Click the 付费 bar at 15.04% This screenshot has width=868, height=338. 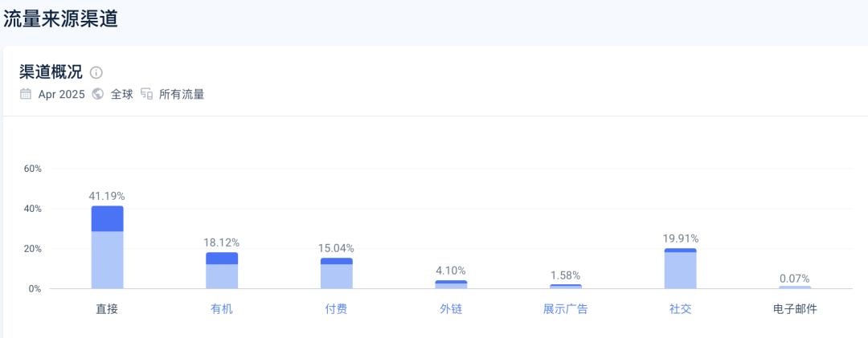[337, 273]
